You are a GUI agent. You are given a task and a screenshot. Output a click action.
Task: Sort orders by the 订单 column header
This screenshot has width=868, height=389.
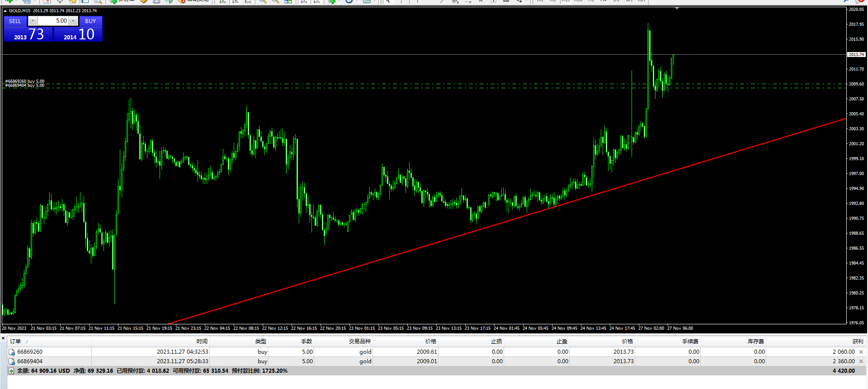pyautogui.click(x=15, y=342)
